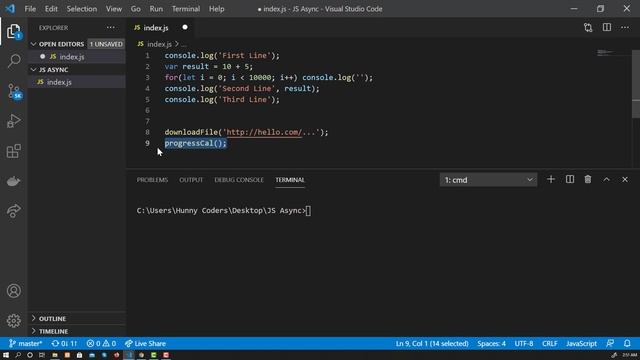Open the Terminal menu
This screenshot has height=360, width=640.
pyautogui.click(x=186, y=9)
